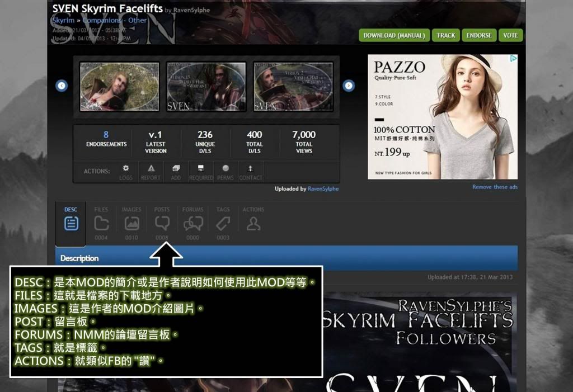
Task: Open the Forums tab
Action: coord(192,223)
